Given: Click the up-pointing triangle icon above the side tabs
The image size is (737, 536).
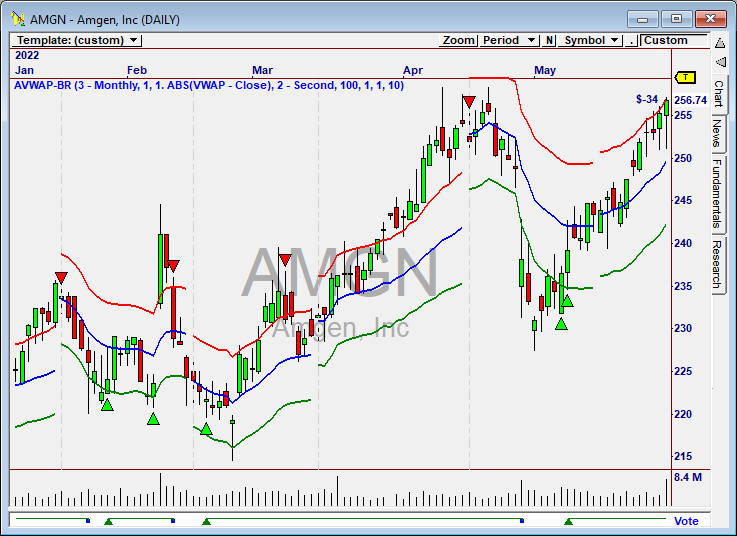Looking at the screenshot, I should [720, 43].
